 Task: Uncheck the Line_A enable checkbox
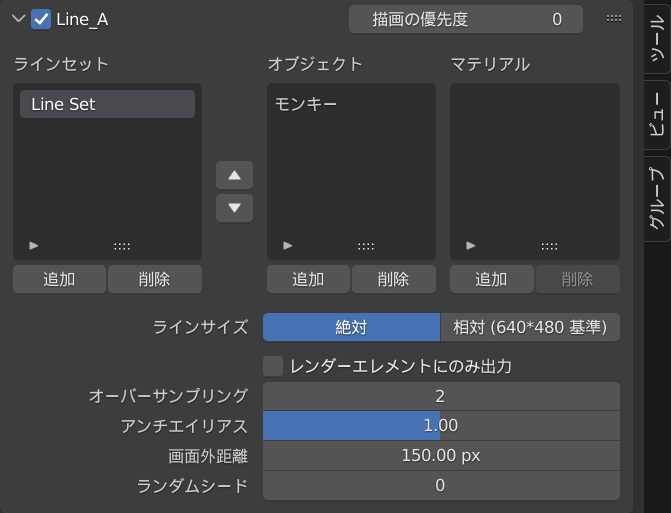click(41, 18)
